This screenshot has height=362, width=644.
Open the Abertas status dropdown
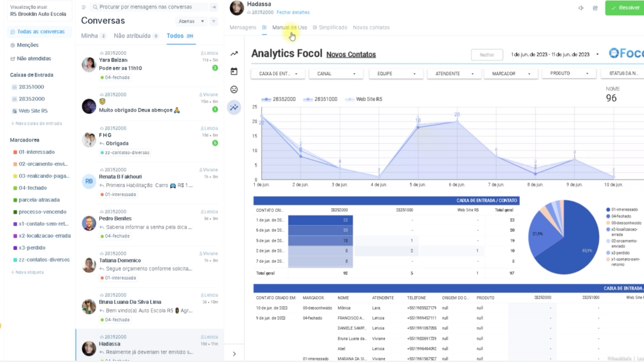pyautogui.click(x=191, y=21)
